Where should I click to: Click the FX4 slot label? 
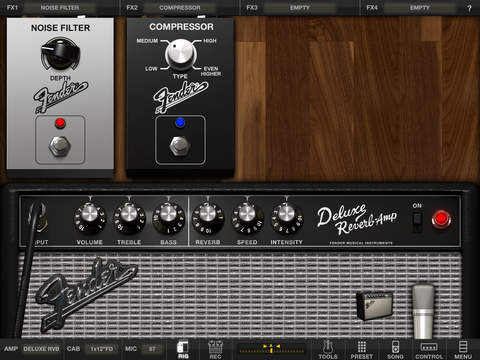tap(372, 7)
